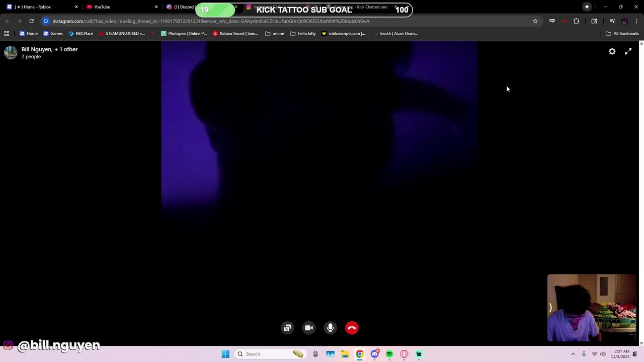This screenshot has height=362, width=644.
Task: Open the Photopea bookmark
Action: click(x=184, y=34)
